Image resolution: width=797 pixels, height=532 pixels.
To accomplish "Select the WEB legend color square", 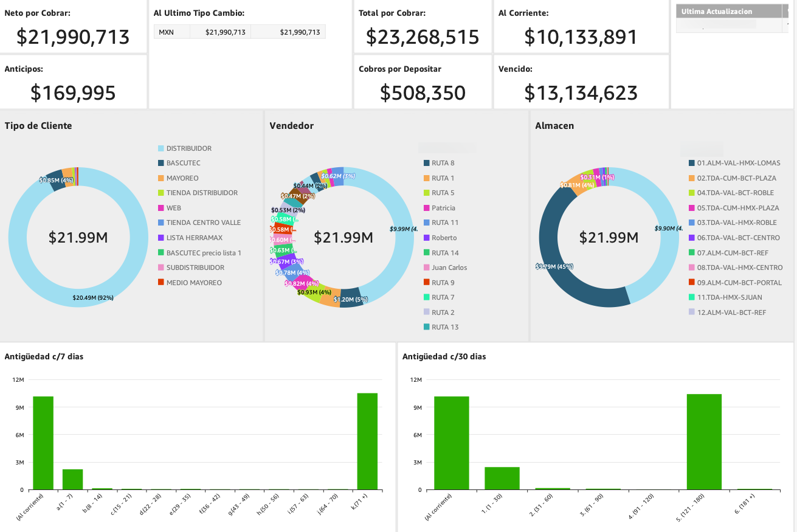I will [x=161, y=208].
